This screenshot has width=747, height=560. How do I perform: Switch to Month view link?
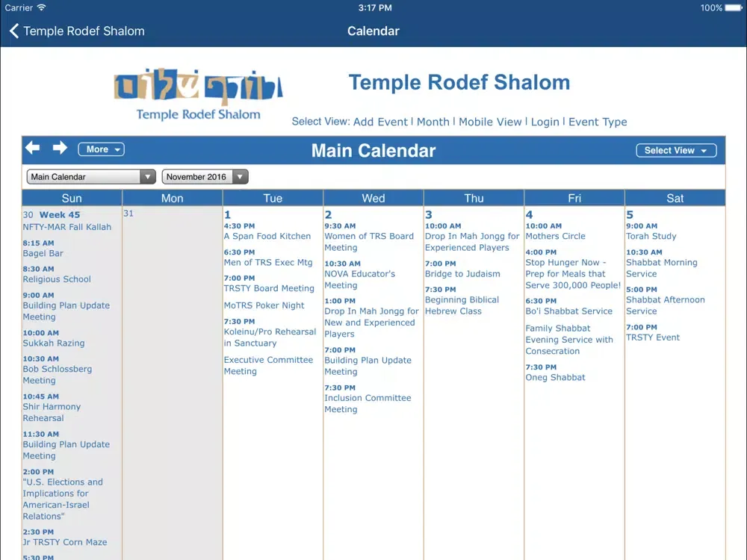433,122
